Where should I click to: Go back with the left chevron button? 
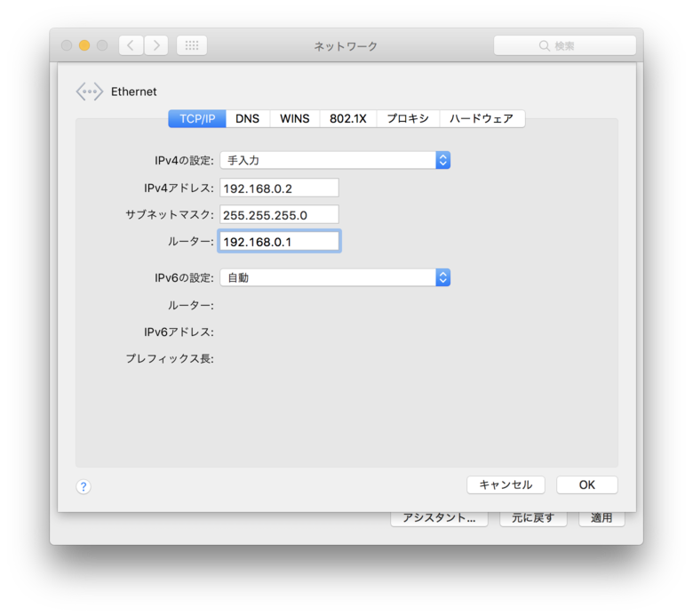[x=131, y=45]
